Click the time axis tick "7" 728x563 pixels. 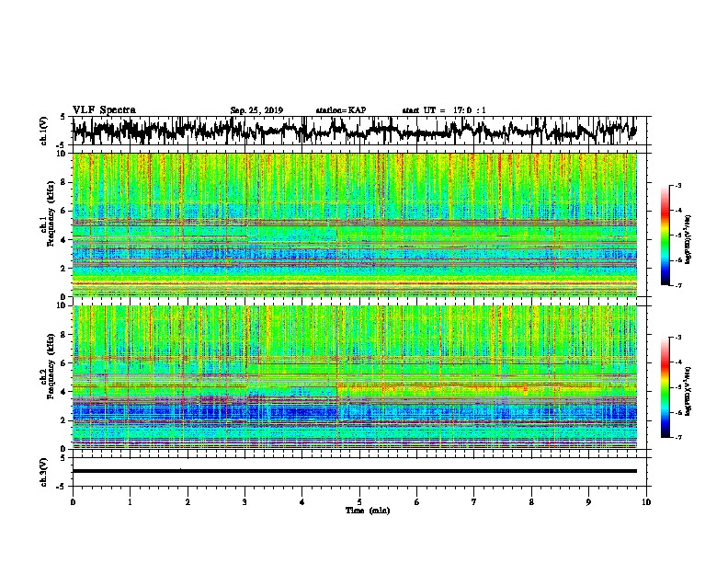tap(474, 502)
